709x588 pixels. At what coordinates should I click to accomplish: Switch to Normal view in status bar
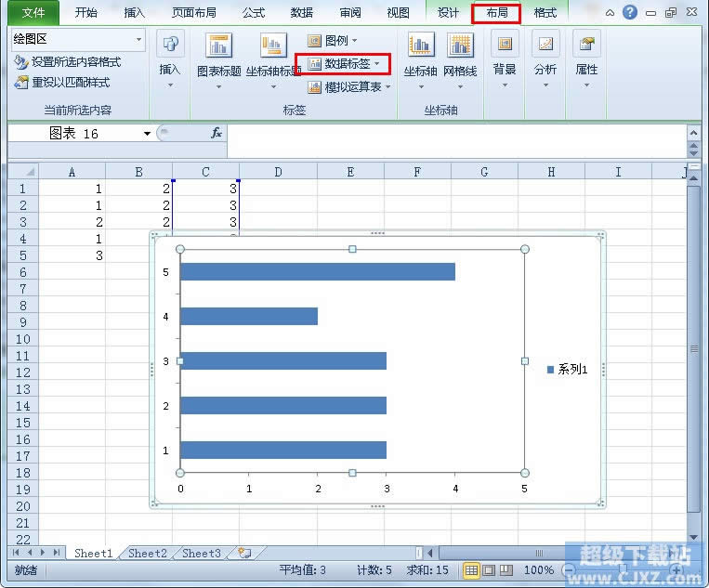click(x=471, y=569)
